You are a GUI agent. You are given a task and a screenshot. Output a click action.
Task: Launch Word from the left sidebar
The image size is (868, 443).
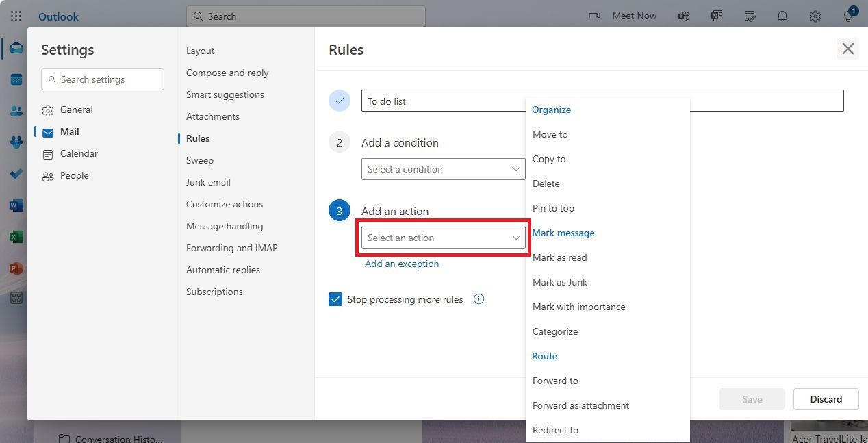pos(15,205)
